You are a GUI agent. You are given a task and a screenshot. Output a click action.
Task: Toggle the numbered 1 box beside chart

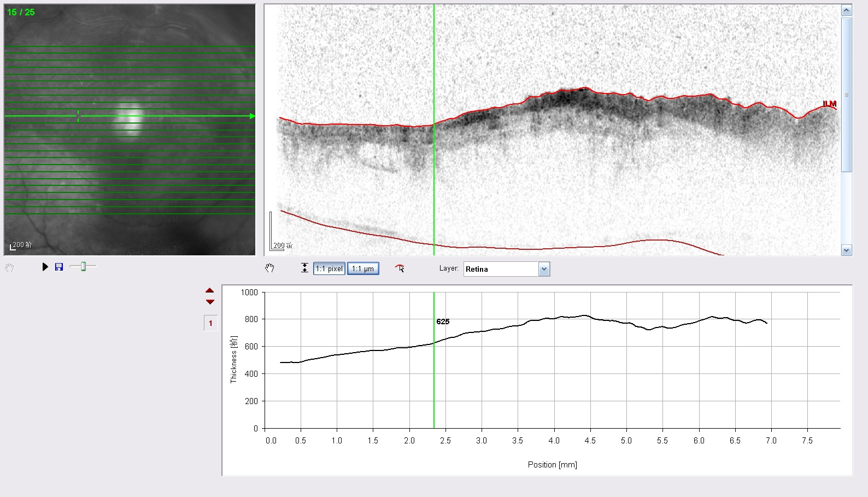pyautogui.click(x=210, y=323)
